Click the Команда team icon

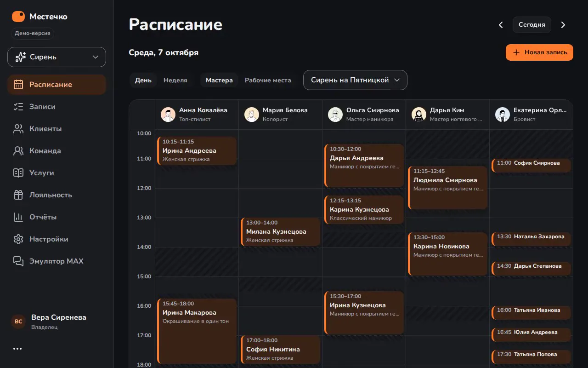(x=18, y=151)
